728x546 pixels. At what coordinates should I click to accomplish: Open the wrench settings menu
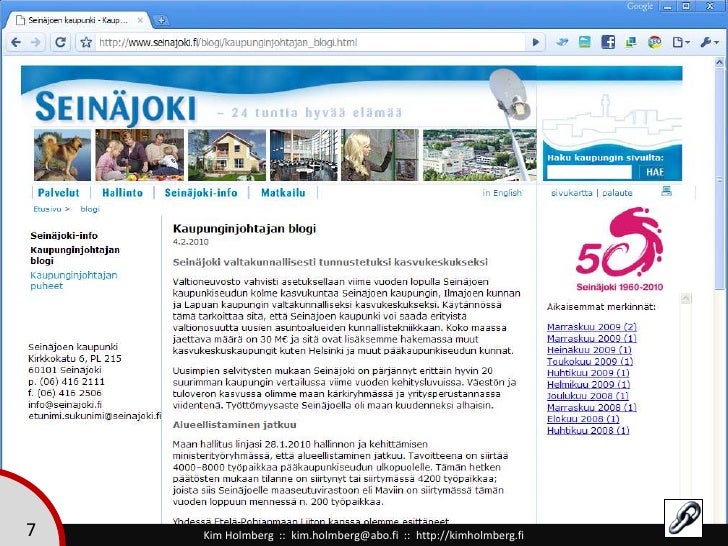coord(709,42)
